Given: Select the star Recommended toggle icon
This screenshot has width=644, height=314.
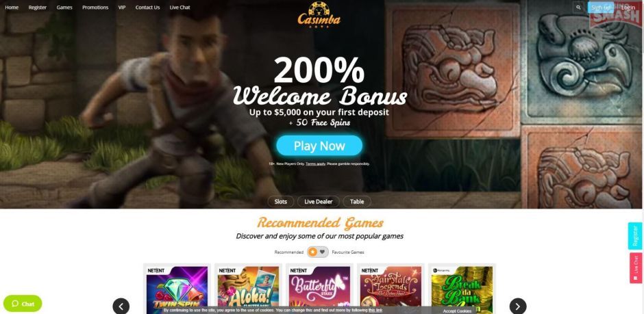Looking at the screenshot, I should (313, 252).
